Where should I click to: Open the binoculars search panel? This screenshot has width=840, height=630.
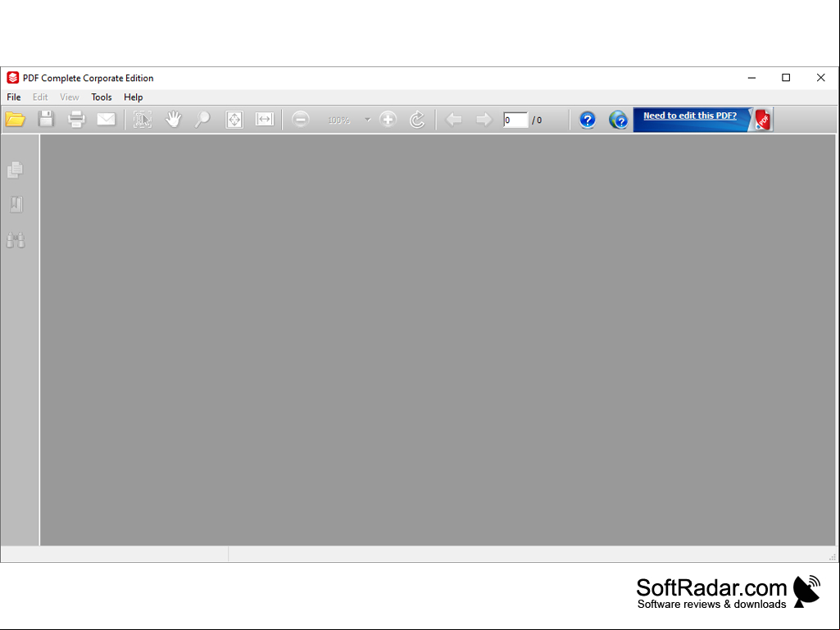16,240
